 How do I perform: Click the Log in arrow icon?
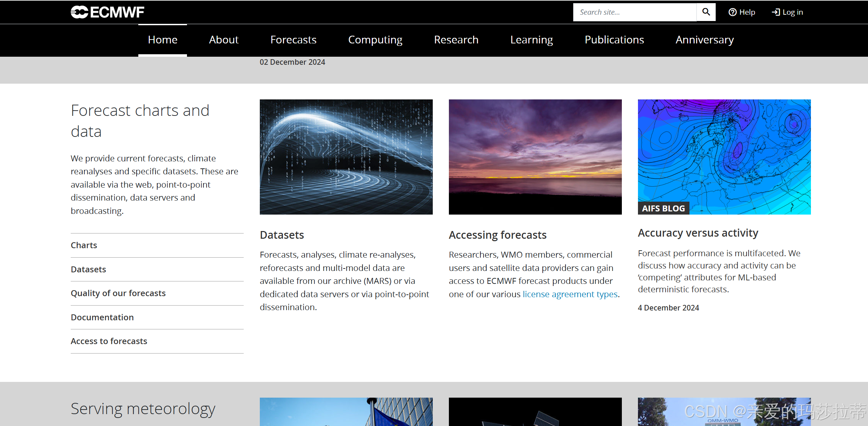pyautogui.click(x=776, y=12)
